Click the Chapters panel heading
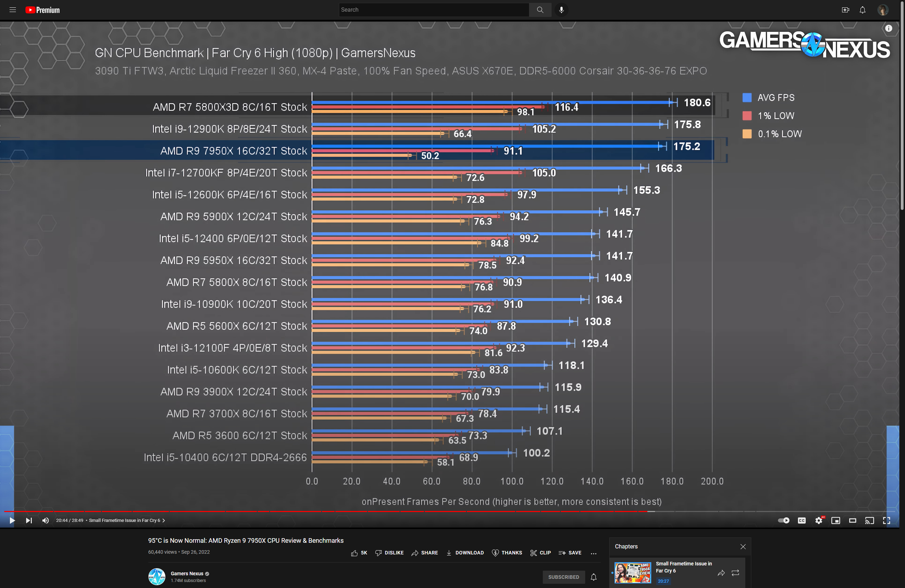This screenshot has width=905, height=588. tap(626, 547)
